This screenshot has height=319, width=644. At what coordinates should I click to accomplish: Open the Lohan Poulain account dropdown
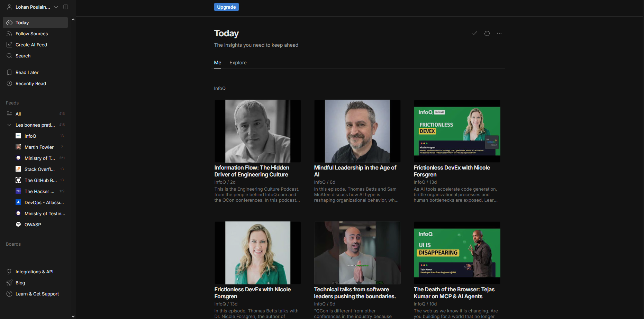pyautogui.click(x=56, y=7)
